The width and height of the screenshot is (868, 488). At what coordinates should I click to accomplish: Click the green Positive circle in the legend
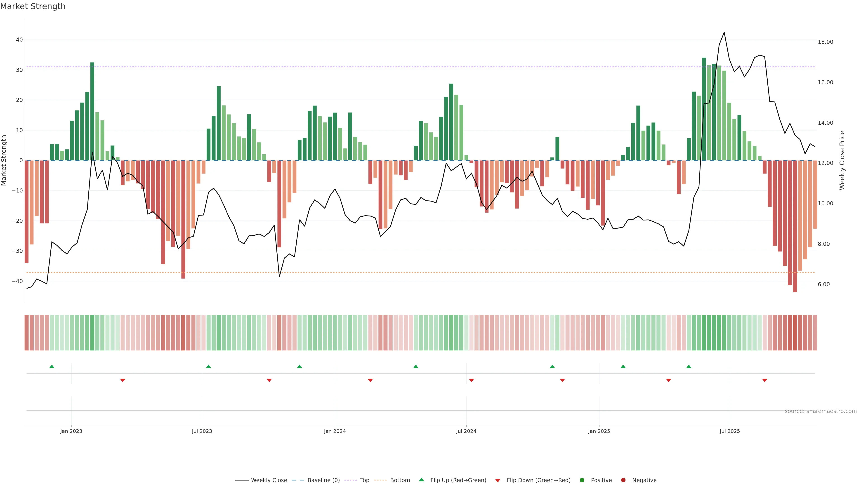pos(582,480)
